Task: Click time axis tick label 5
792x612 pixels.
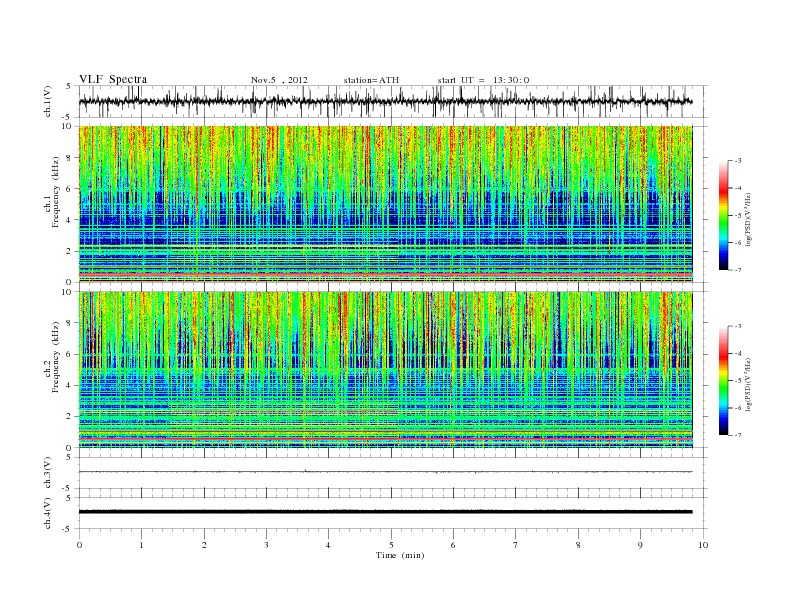Action: pos(391,545)
